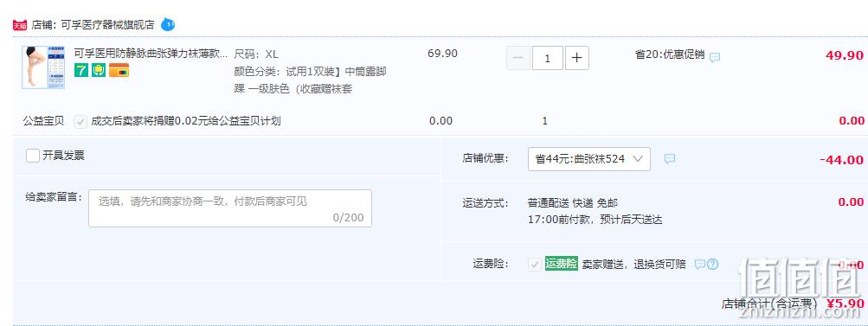Click shipping method text 普通配送 快递 免邮

point(573,203)
